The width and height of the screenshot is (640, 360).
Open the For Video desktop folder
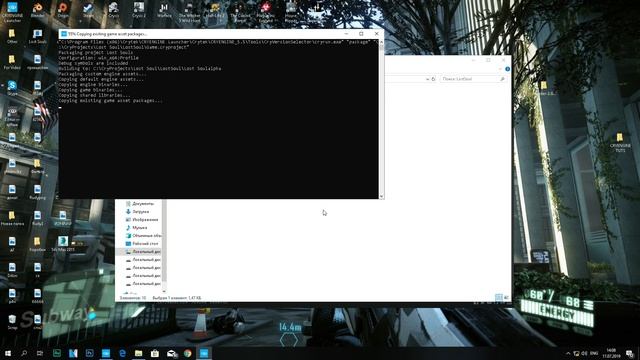pyautogui.click(x=12, y=62)
